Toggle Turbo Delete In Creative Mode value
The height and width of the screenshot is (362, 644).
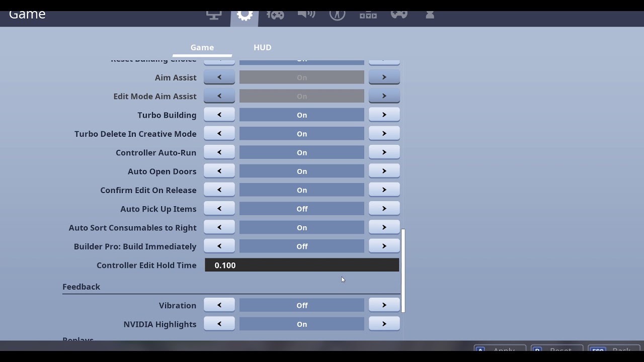(x=302, y=134)
